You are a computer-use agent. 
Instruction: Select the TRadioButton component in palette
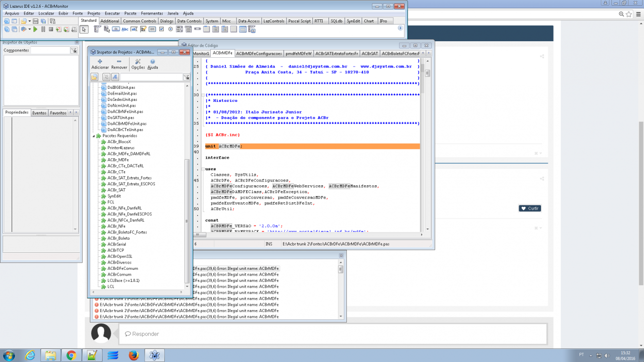[170, 29]
